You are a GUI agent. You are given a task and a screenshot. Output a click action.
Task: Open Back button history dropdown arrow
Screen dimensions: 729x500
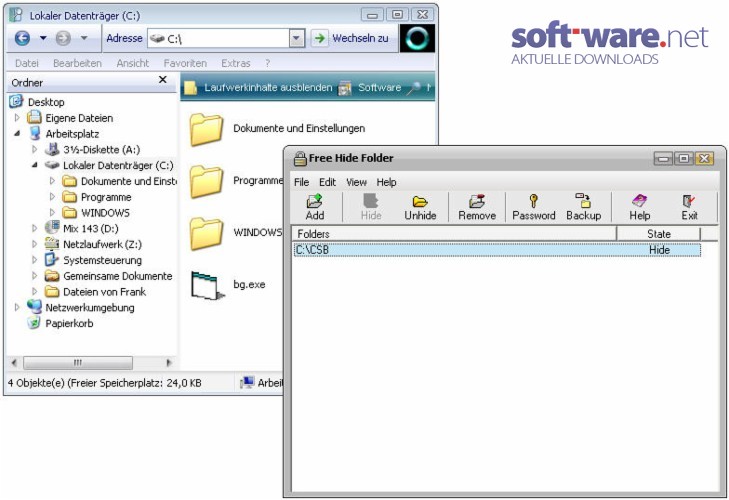pos(43,38)
